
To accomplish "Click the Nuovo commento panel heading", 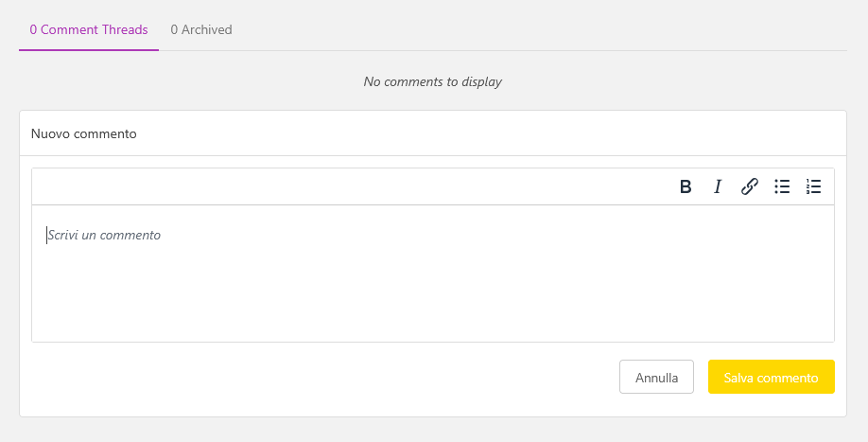I will click(x=83, y=133).
